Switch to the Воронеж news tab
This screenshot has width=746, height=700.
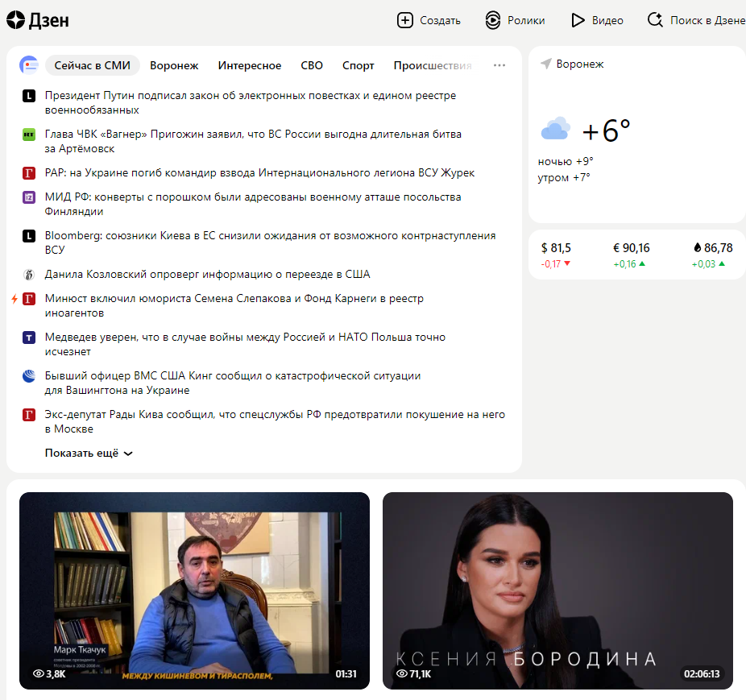[174, 65]
